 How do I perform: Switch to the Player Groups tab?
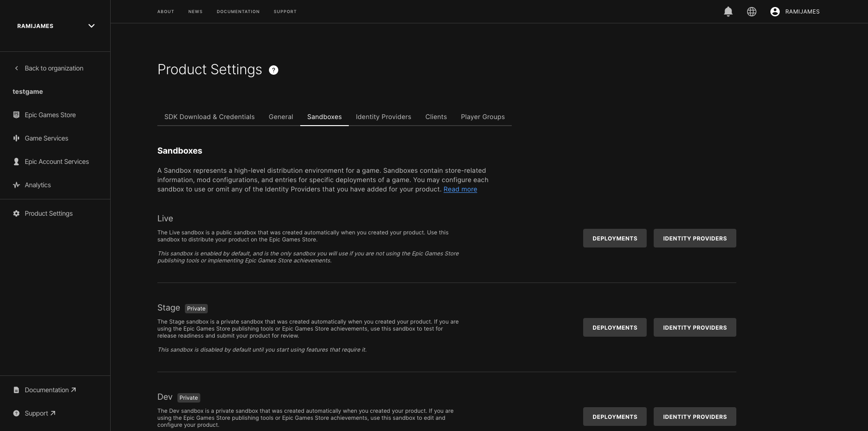click(x=483, y=117)
